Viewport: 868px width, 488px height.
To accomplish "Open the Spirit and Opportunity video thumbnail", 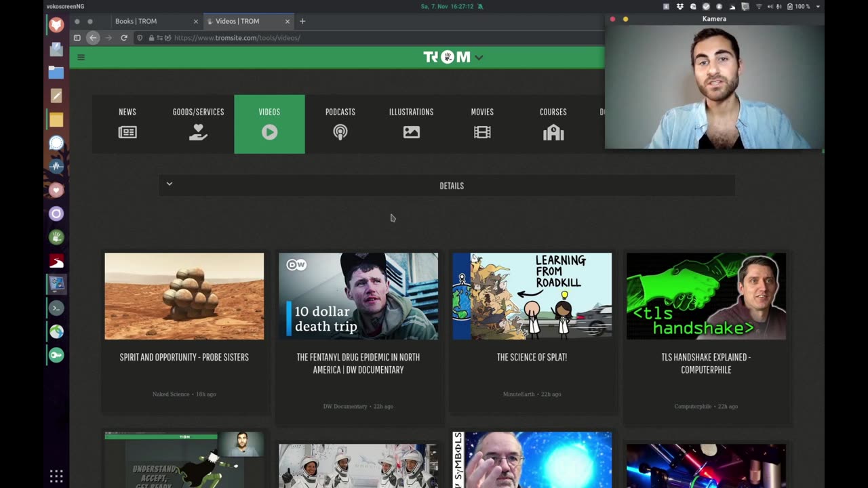I will [184, 296].
